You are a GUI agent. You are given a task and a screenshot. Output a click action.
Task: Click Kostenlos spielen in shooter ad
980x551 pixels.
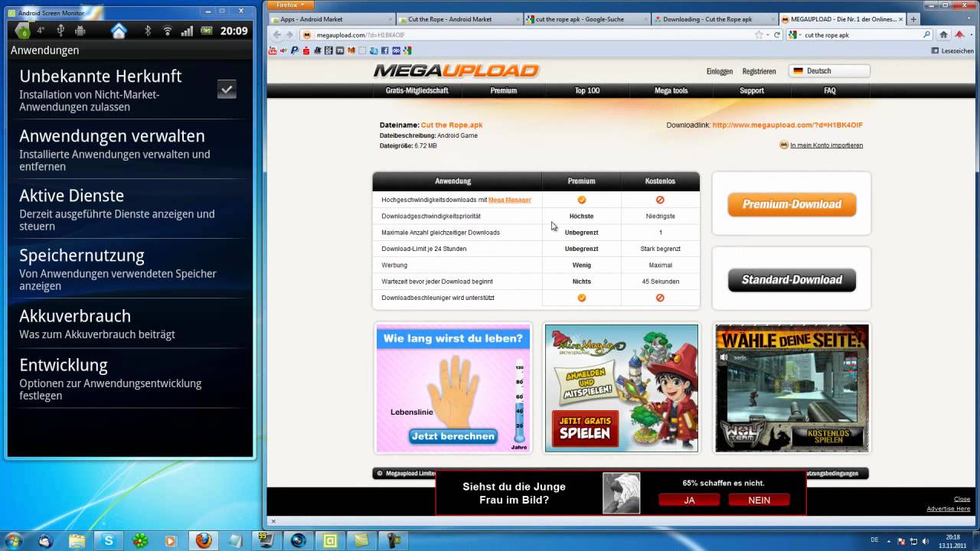828,436
